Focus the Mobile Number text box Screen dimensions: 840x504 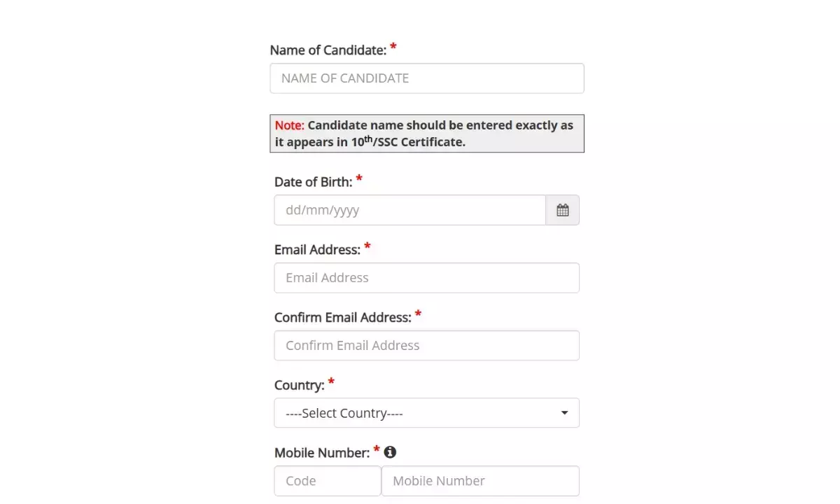[480, 481]
